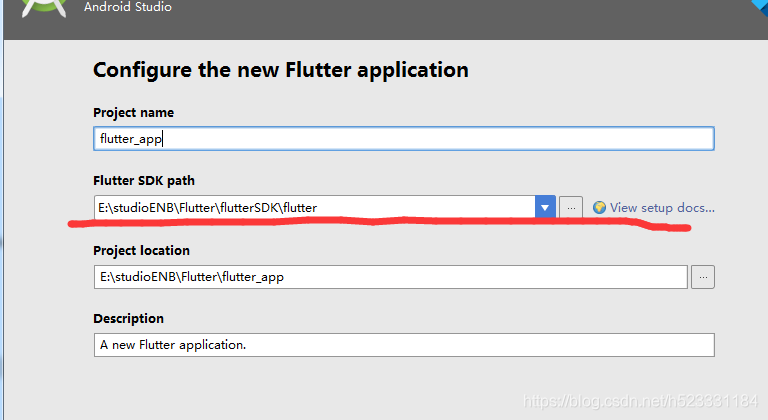Click the 'Flutter SDK path' label

tap(144, 181)
